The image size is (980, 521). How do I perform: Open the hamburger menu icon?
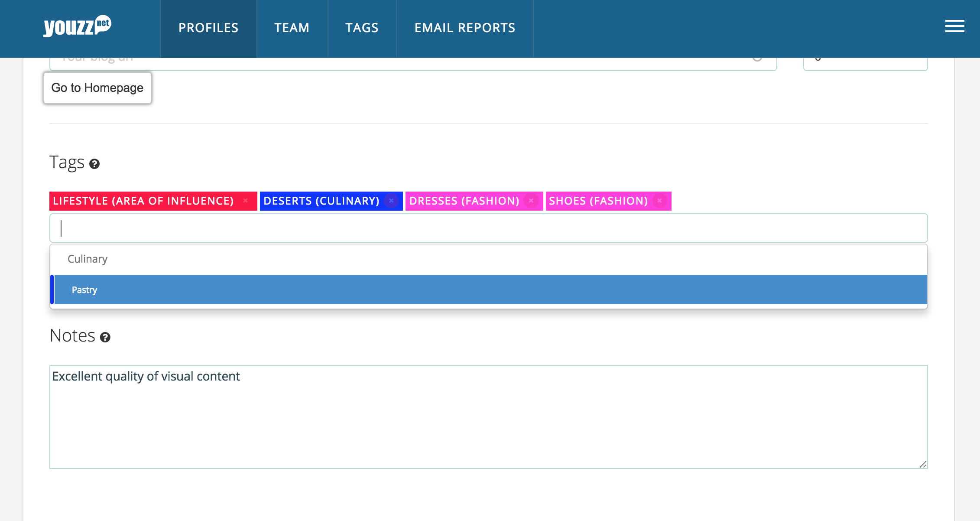[x=954, y=26]
